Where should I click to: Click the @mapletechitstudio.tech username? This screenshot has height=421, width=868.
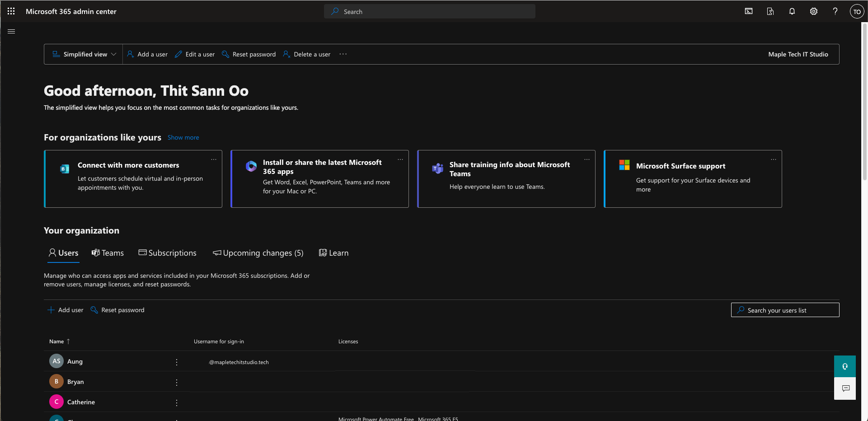[x=239, y=362]
